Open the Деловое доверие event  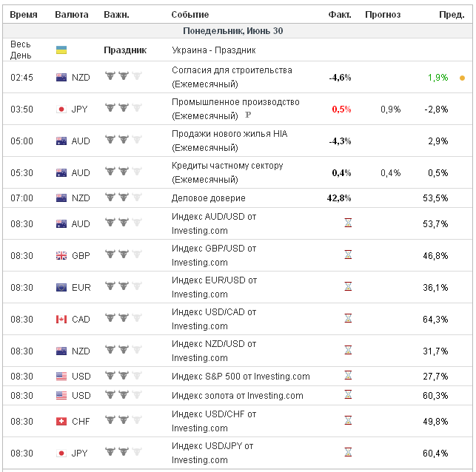[x=208, y=198]
